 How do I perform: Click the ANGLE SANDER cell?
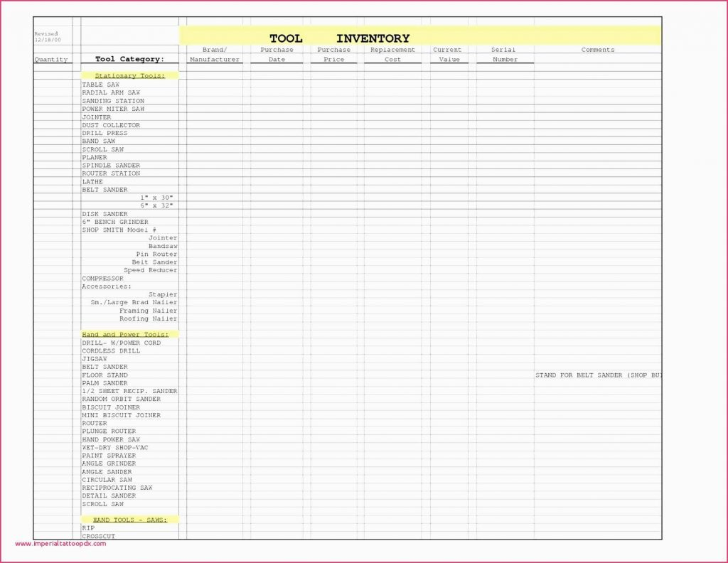pyautogui.click(x=107, y=471)
